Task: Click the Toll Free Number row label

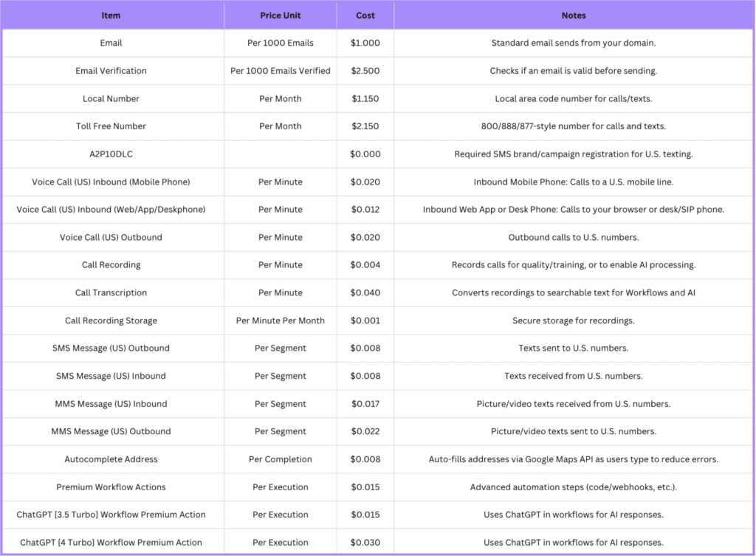Action: [111, 126]
